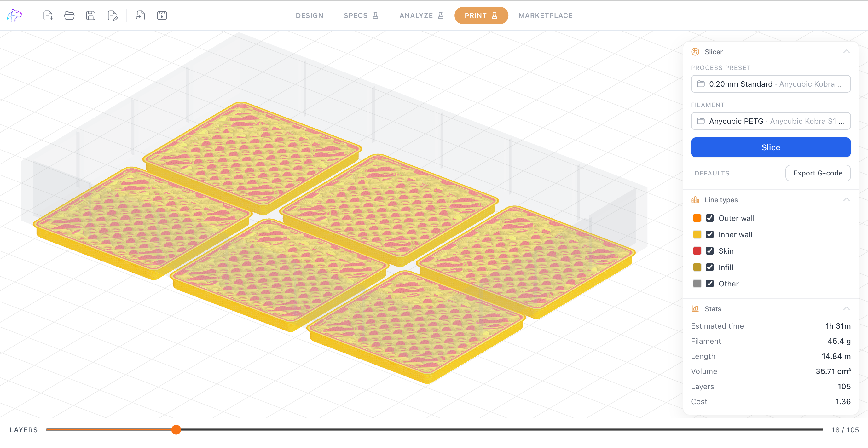Toggle the Other line type checkbox
868x448 pixels.
710,284
